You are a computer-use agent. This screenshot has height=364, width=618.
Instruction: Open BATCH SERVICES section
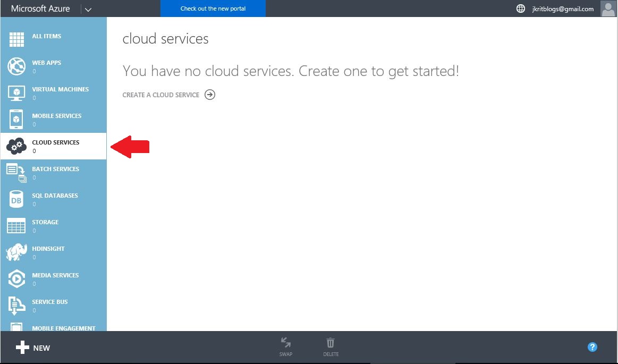tap(56, 169)
